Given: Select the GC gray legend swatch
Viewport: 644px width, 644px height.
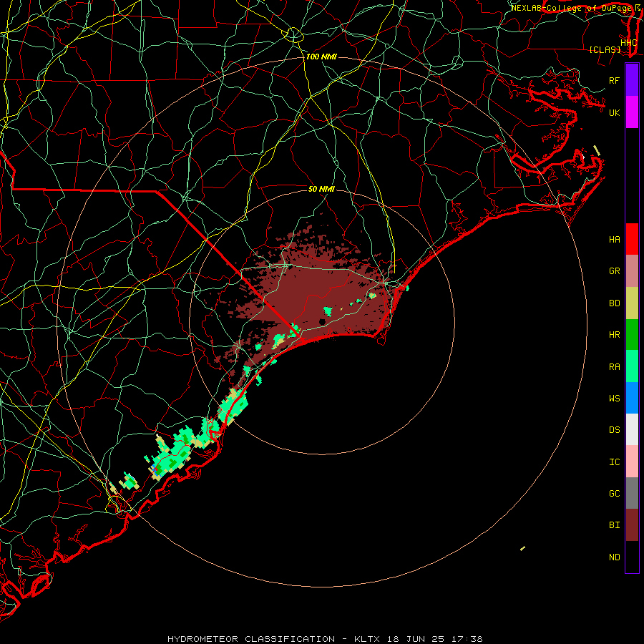Looking at the screenshot, I should [x=632, y=493].
